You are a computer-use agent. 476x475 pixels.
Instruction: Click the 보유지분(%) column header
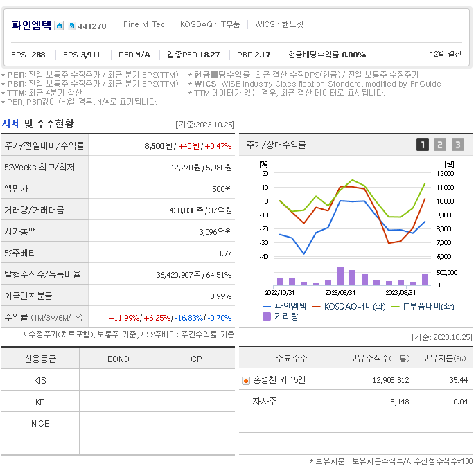point(443,358)
